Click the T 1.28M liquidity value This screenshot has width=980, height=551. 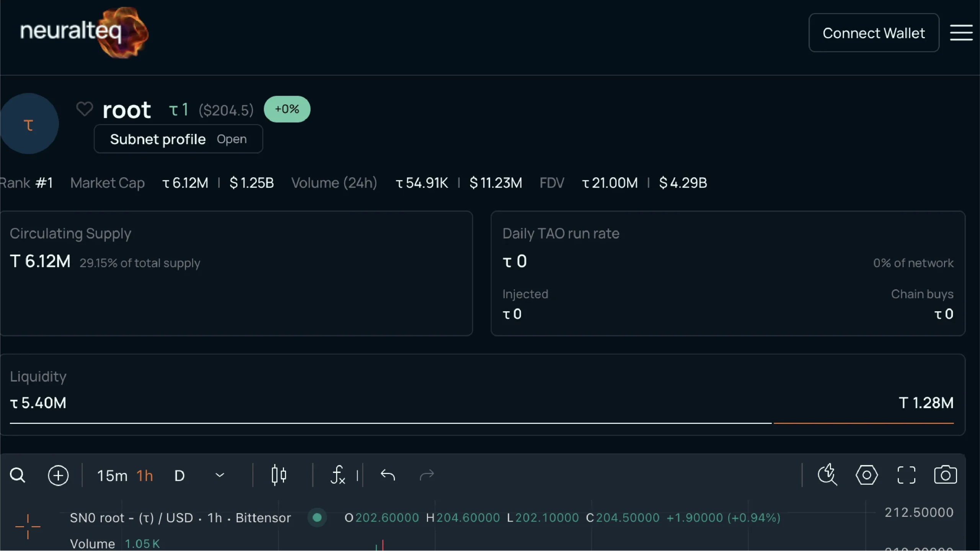[926, 403]
